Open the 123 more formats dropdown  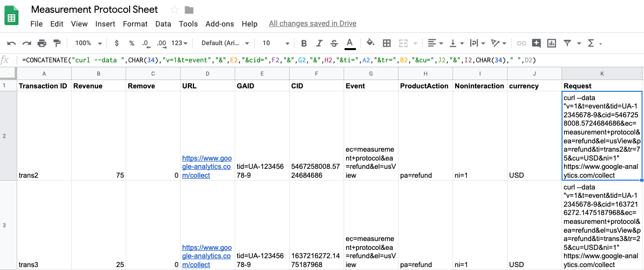coord(180,43)
